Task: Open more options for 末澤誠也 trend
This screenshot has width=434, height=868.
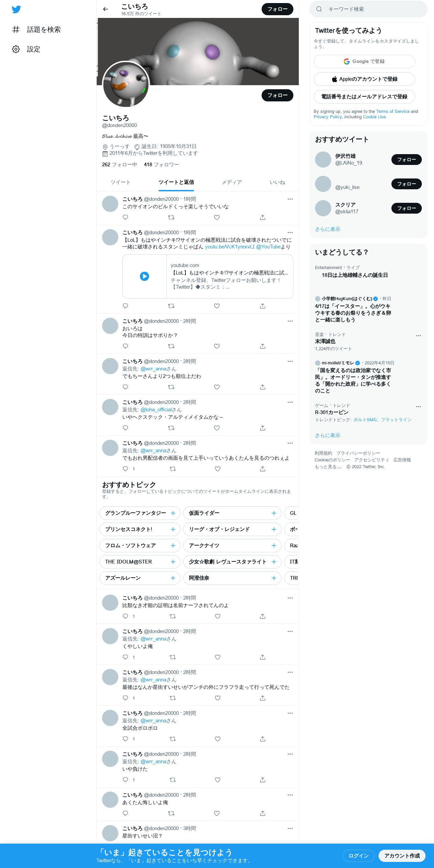Action: pyautogui.click(x=418, y=336)
